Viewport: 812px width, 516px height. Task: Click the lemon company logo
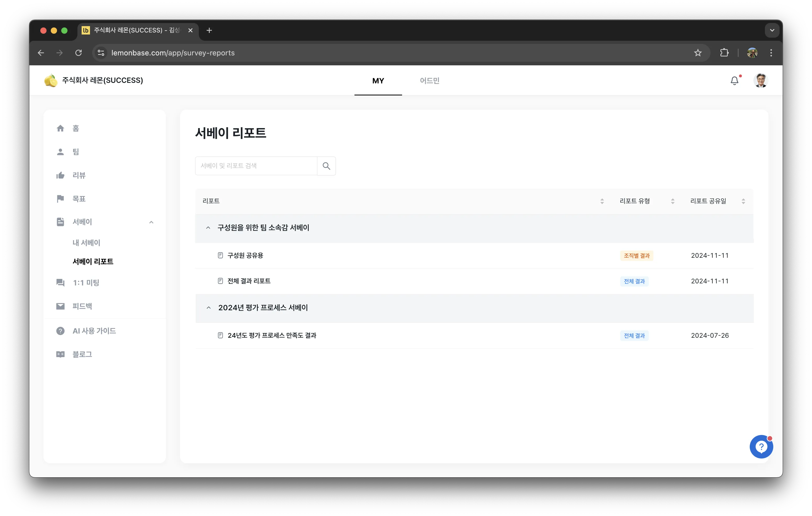(50, 81)
